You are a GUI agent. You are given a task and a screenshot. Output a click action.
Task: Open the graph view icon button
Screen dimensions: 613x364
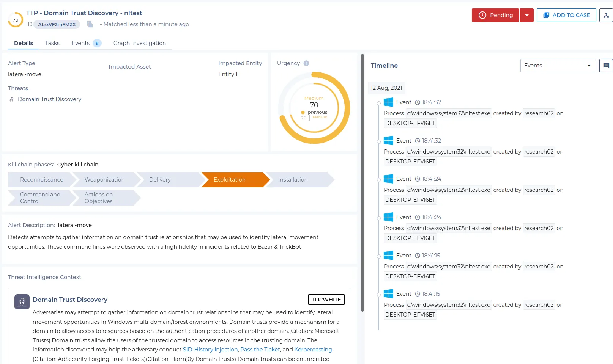pos(606,15)
